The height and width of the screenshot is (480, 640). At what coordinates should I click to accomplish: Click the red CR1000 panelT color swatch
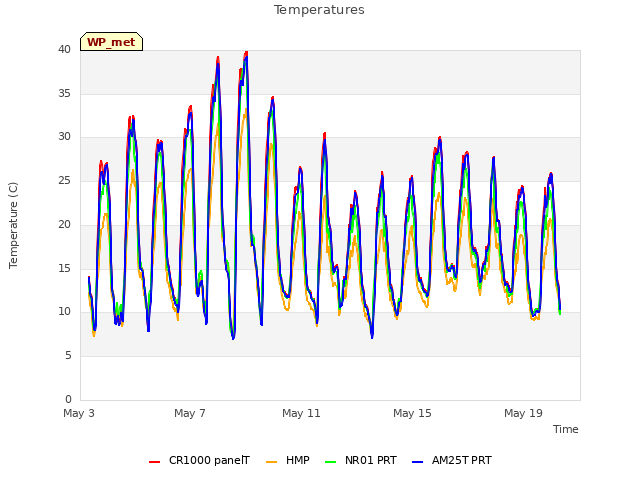pyautogui.click(x=155, y=462)
